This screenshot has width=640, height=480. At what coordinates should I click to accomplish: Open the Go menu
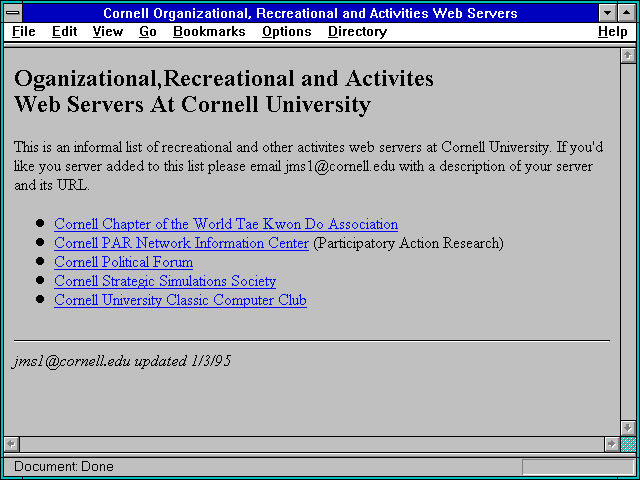[x=147, y=32]
